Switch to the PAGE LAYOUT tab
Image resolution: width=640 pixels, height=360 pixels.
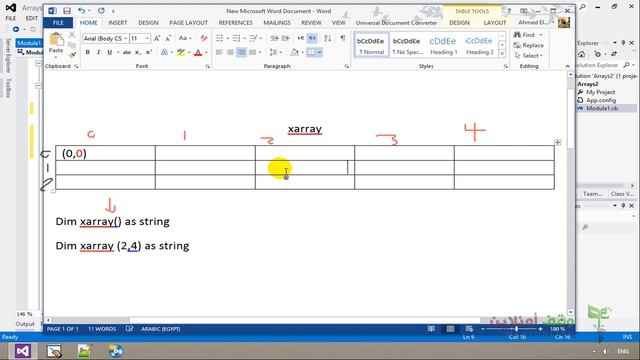(189, 23)
